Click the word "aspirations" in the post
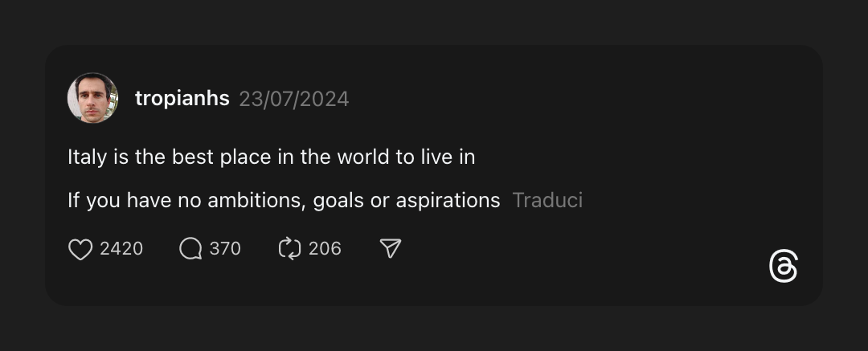Screen dimensions: 868x351 click(x=448, y=200)
